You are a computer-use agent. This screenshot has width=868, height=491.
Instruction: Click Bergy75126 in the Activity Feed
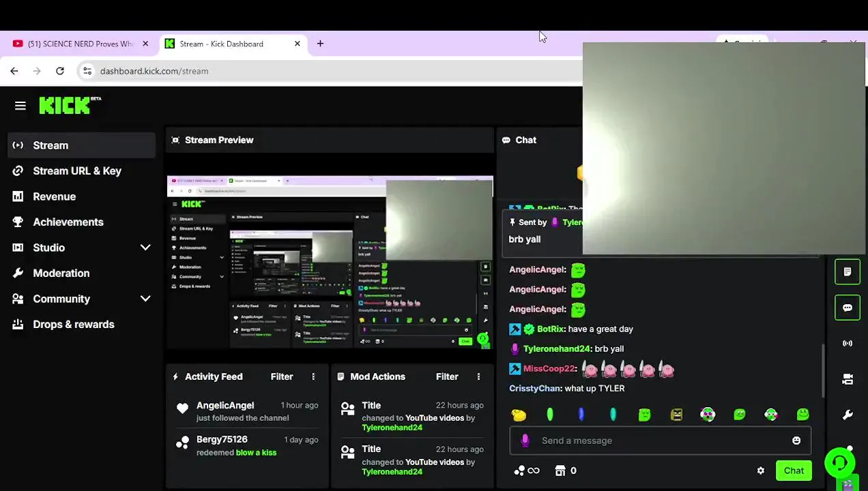pos(222,439)
